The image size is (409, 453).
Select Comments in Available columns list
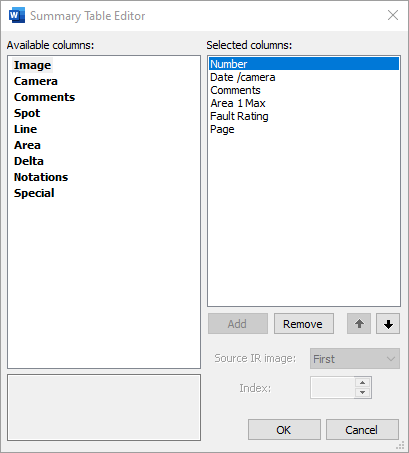pyautogui.click(x=44, y=97)
